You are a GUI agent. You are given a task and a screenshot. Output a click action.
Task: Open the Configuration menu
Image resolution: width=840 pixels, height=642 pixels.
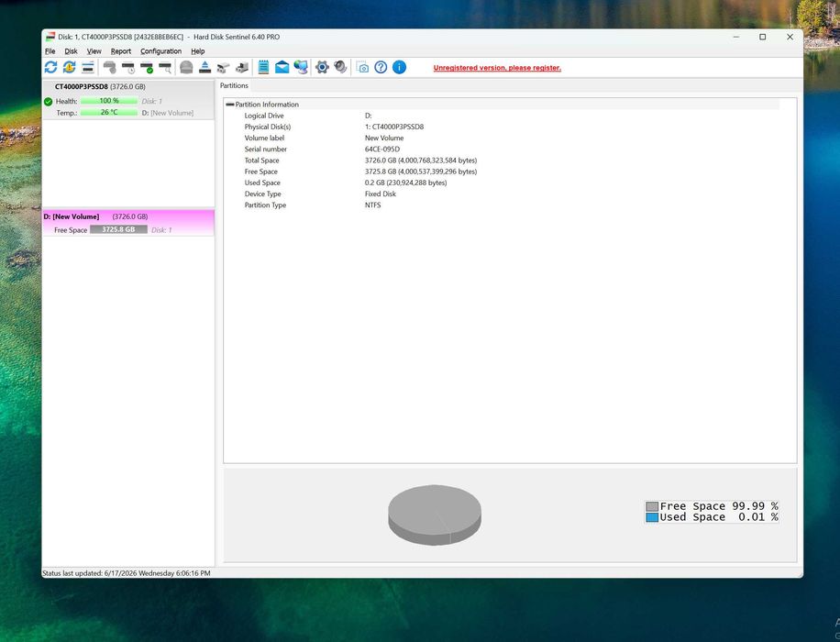pyautogui.click(x=160, y=51)
